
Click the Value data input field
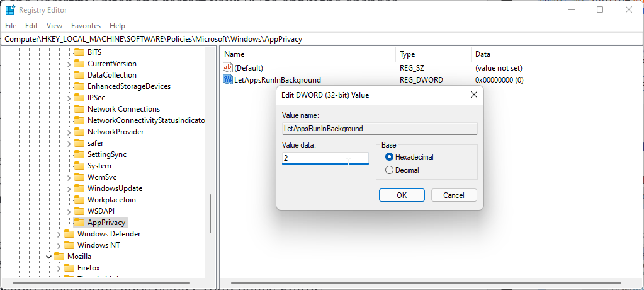tap(325, 158)
